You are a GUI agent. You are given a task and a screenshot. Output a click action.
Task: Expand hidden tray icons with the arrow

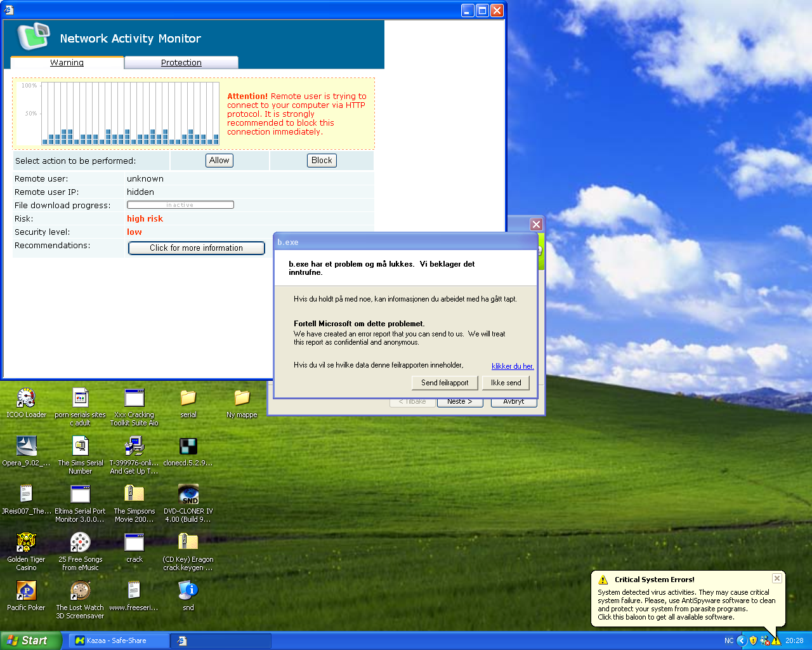click(742, 640)
